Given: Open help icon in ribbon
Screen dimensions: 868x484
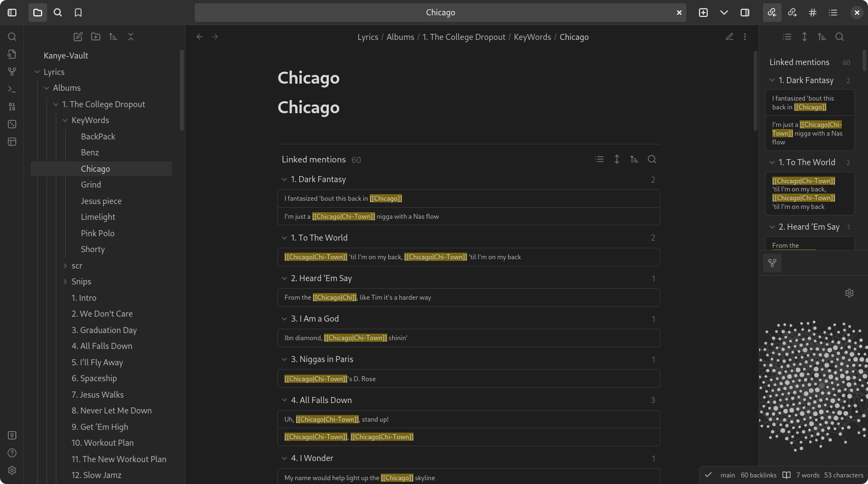Looking at the screenshot, I should (12, 453).
